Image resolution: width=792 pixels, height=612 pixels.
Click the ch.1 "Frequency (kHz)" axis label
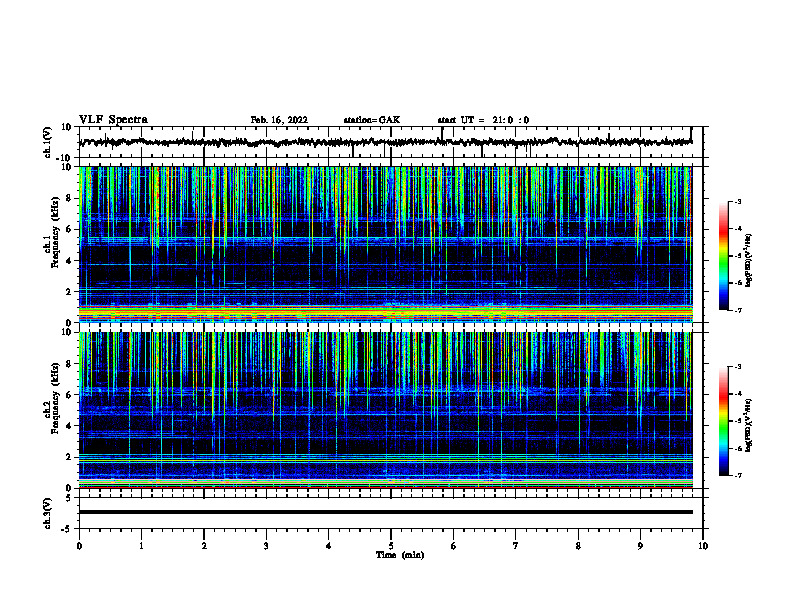55,232
